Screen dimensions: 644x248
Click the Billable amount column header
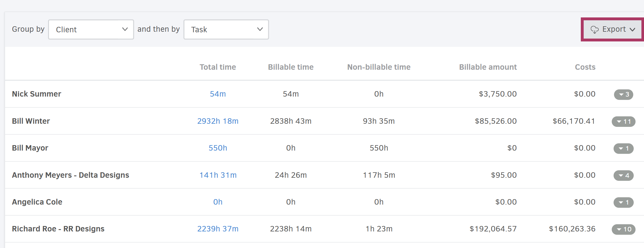(488, 67)
